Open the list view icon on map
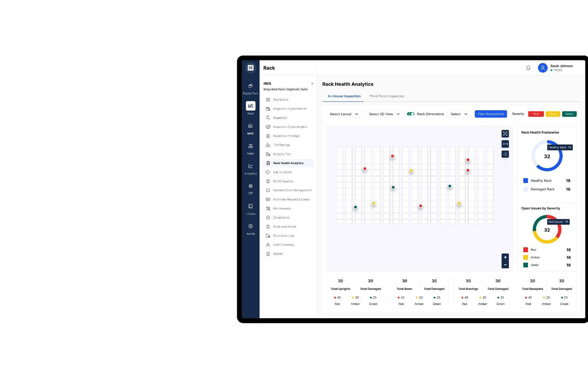 coord(505,154)
